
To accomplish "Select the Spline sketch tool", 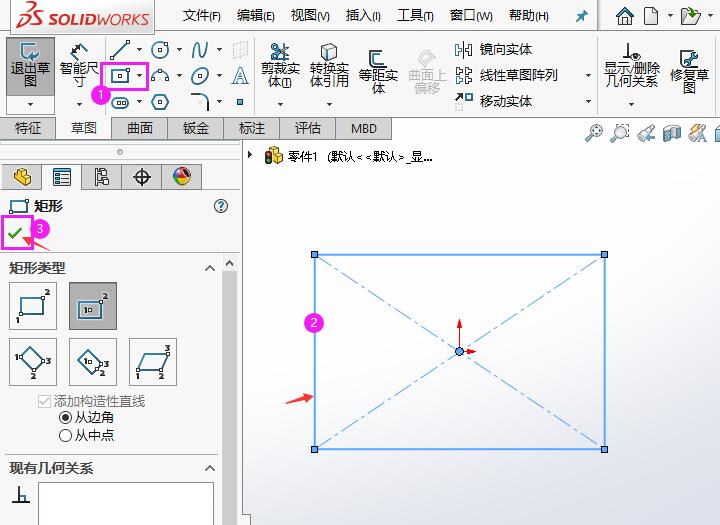I will [200, 50].
